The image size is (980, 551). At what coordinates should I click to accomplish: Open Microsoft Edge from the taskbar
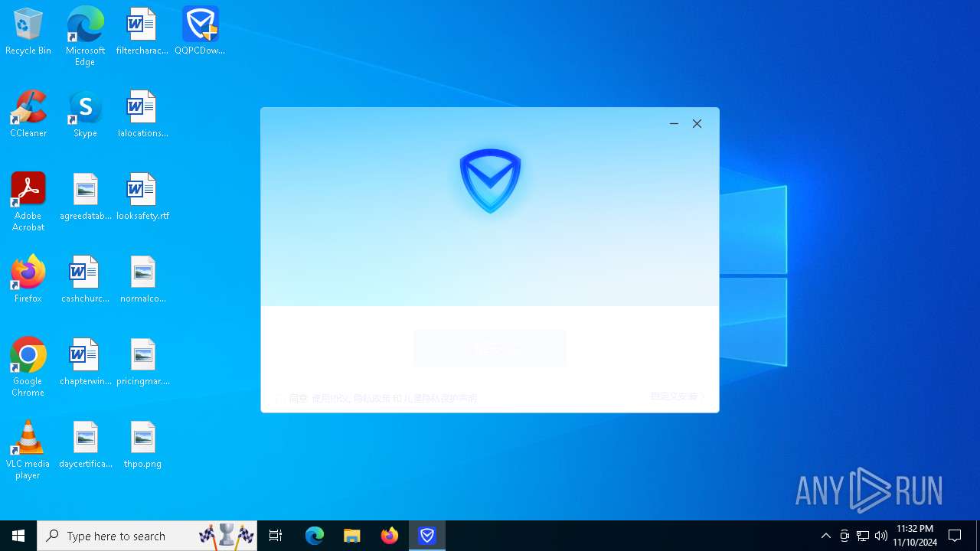click(315, 536)
